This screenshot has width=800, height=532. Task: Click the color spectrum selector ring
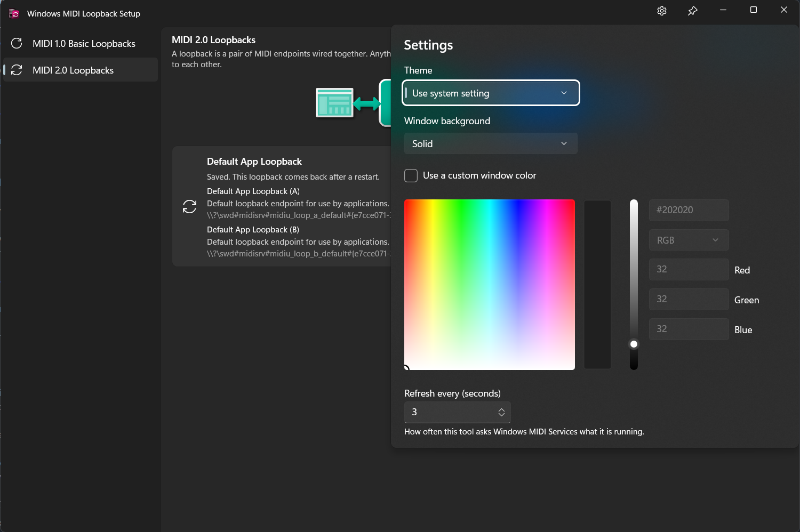tap(406, 368)
